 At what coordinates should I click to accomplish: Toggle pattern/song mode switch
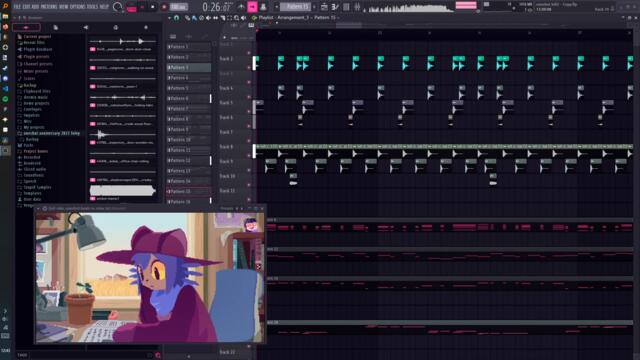[x=131, y=7]
